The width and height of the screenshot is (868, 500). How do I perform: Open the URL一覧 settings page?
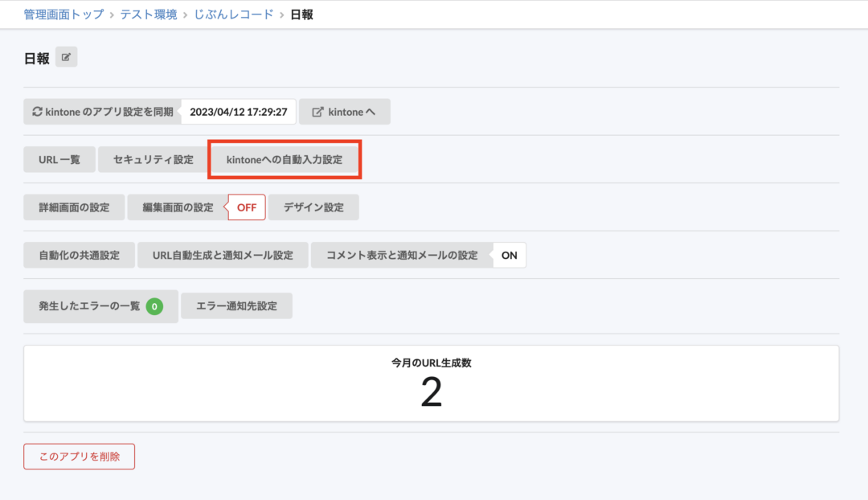pyautogui.click(x=59, y=159)
